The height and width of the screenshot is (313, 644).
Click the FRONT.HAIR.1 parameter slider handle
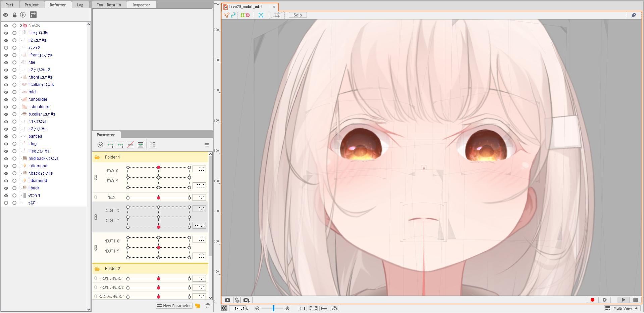point(159,279)
